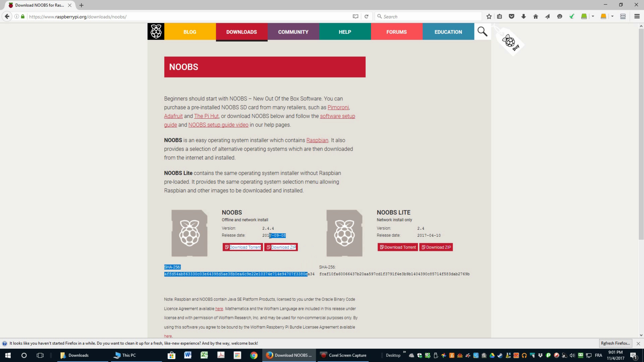Image resolution: width=644 pixels, height=362 pixels.
Task: Open the DOWNLOADS navigation tab
Action: point(241,32)
